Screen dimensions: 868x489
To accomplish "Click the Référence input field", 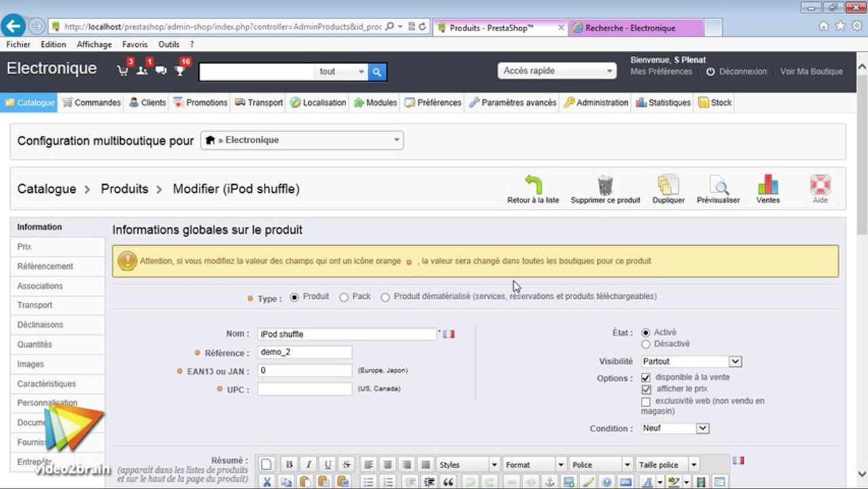I will (x=305, y=352).
